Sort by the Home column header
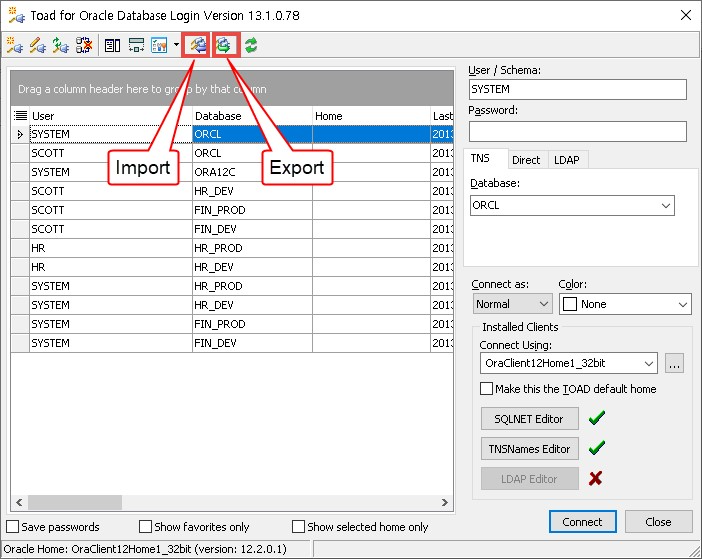 [x=372, y=116]
